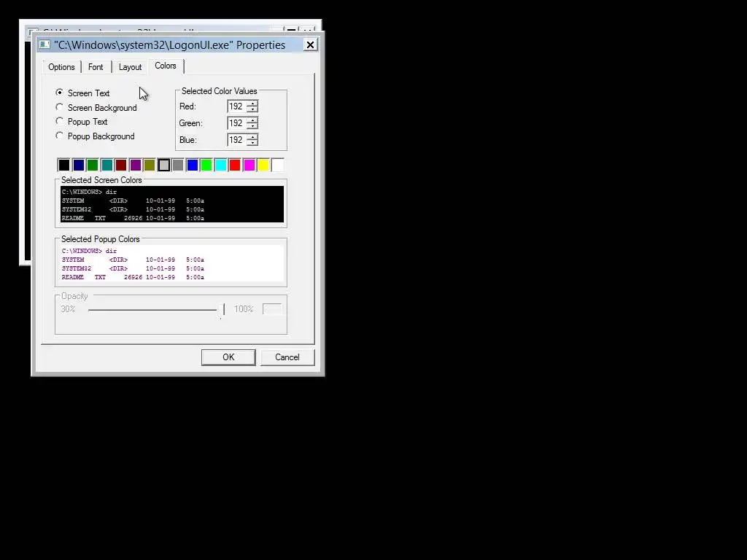Select the bright red swatch
747x560 pixels.
(x=235, y=165)
